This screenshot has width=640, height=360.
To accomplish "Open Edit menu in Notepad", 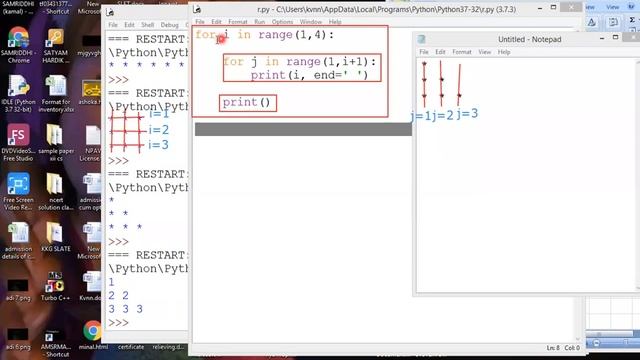I will point(440,52).
